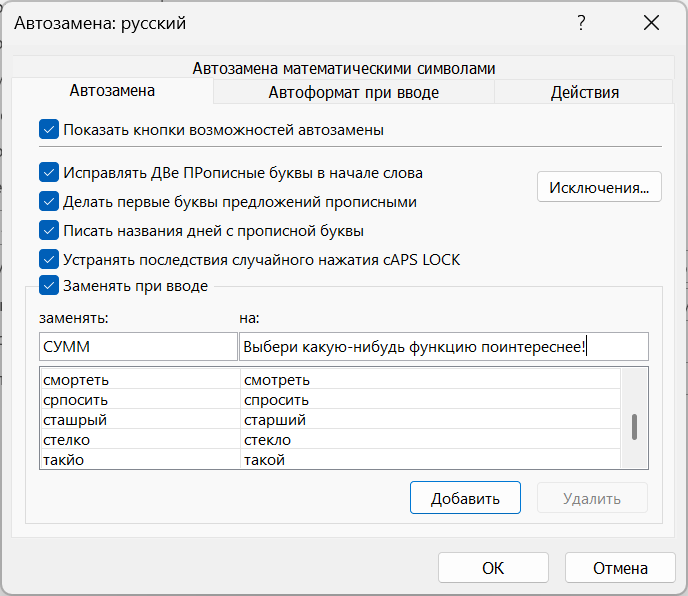This screenshot has height=596, width=688.
Task: Uncheck Устранять последствия случайного нажатия cAPS LOCK
Action: [49, 259]
